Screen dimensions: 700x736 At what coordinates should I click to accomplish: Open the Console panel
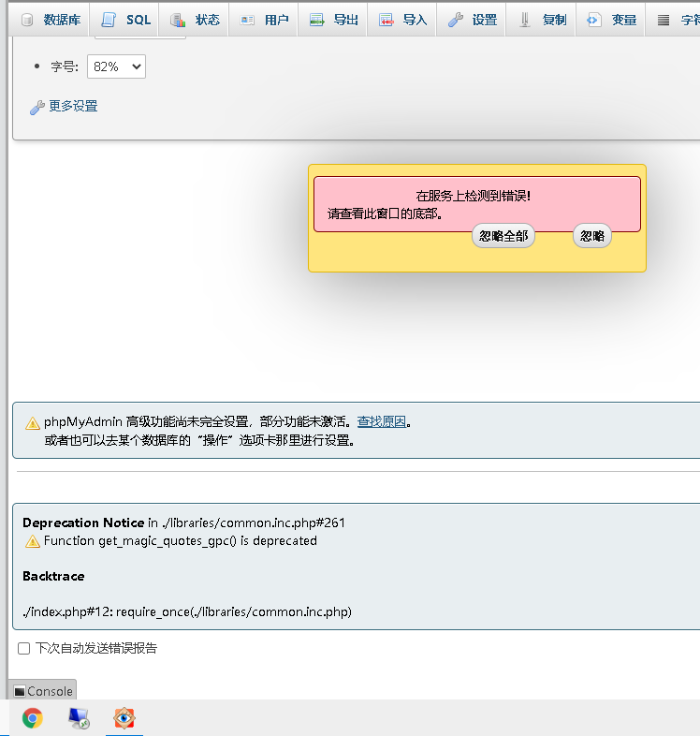tap(43, 691)
